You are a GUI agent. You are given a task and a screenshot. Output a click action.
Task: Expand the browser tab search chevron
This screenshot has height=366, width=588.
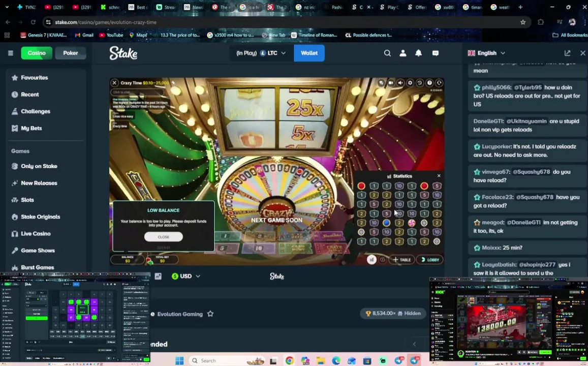(x=7, y=7)
